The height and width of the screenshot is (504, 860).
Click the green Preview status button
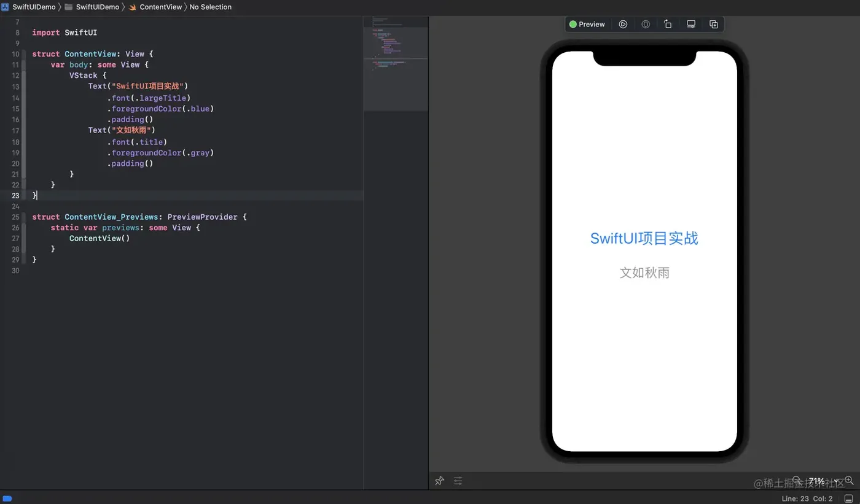[x=587, y=25]
